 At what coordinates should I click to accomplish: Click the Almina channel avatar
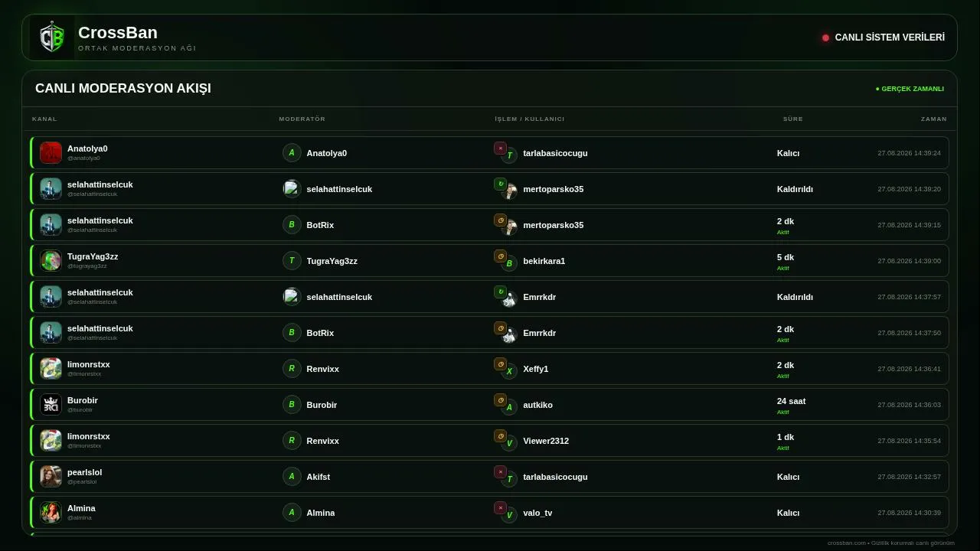point(51,512)
